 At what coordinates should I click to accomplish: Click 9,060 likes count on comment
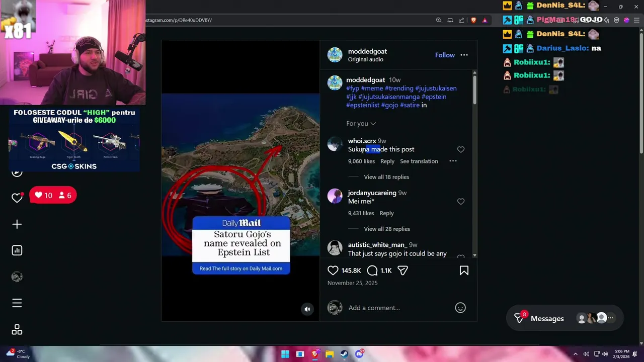point(361,161)
